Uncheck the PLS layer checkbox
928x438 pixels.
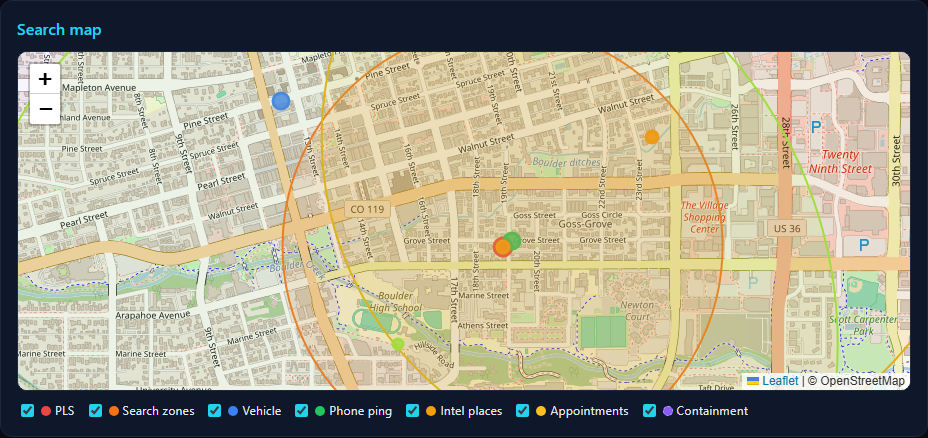pos(27,411)
